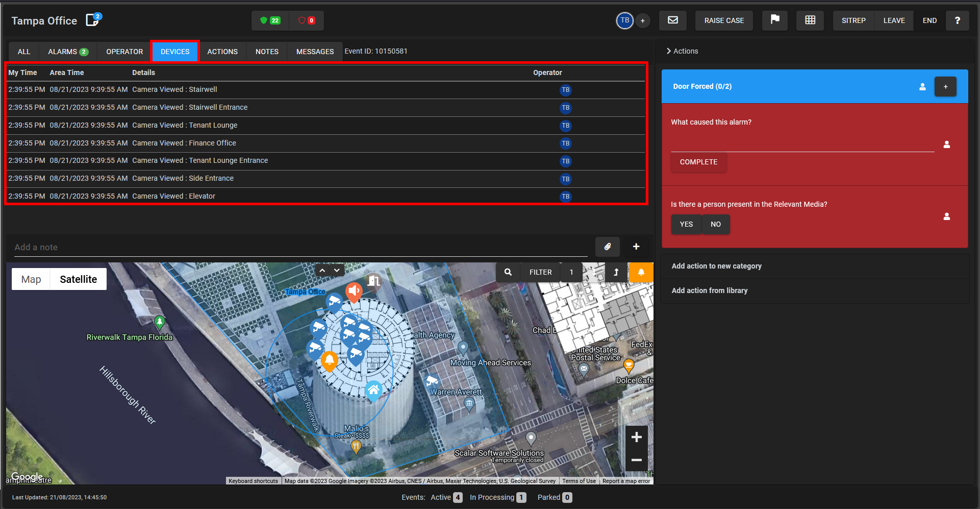Select Camera Viewed : Finance Office row
The height and width of the screenshot is (509, 980).
325,143
